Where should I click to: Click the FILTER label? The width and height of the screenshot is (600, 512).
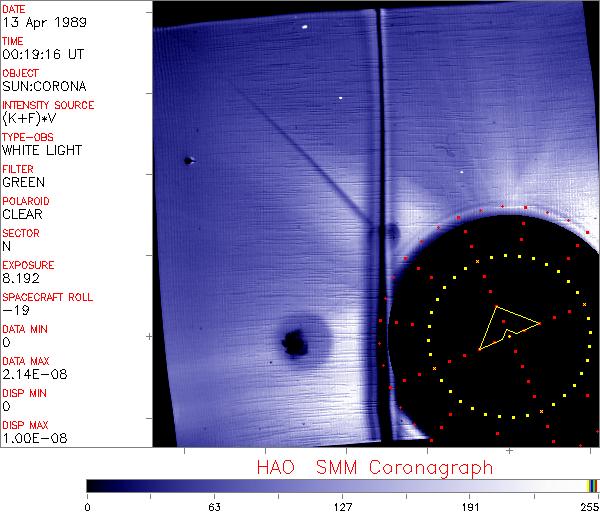tap(18, 169)
